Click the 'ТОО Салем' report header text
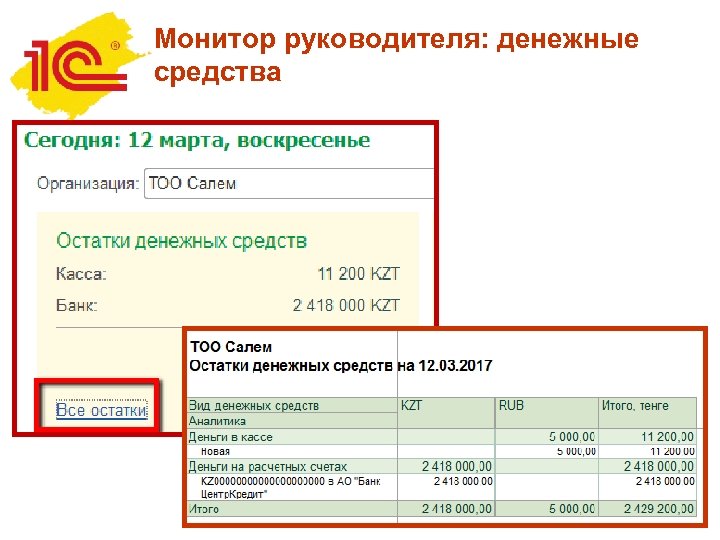720x540 pixels. pos(231,347)
